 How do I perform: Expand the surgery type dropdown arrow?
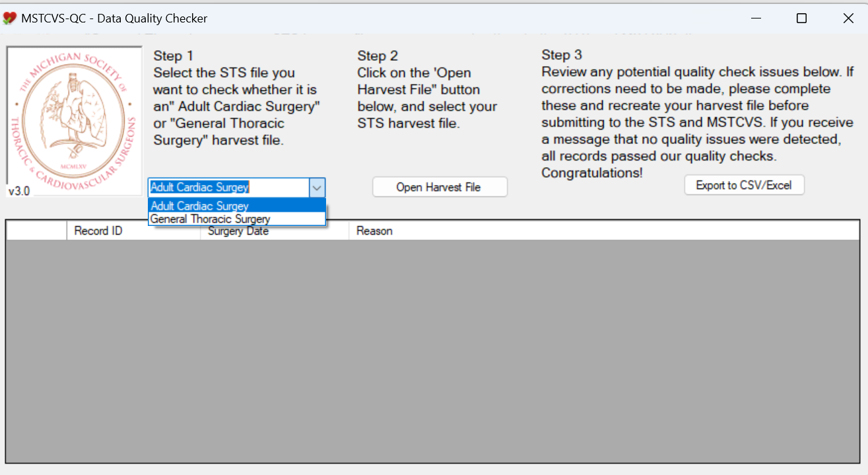[317, 188]
